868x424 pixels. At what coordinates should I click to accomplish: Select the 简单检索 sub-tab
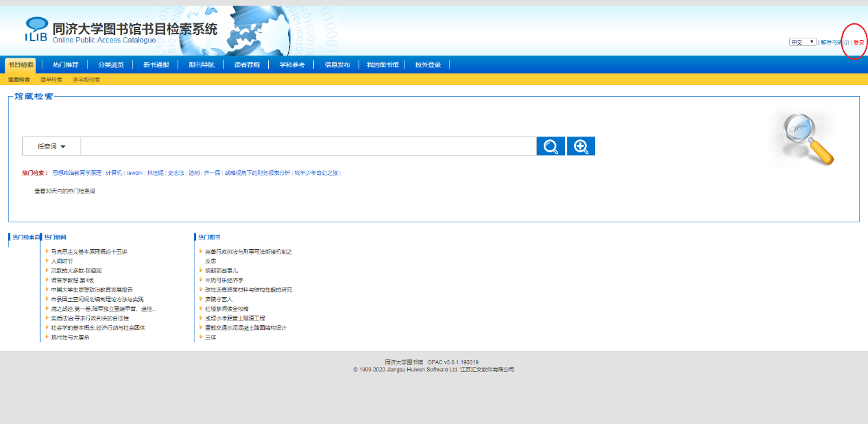[51, 80]
